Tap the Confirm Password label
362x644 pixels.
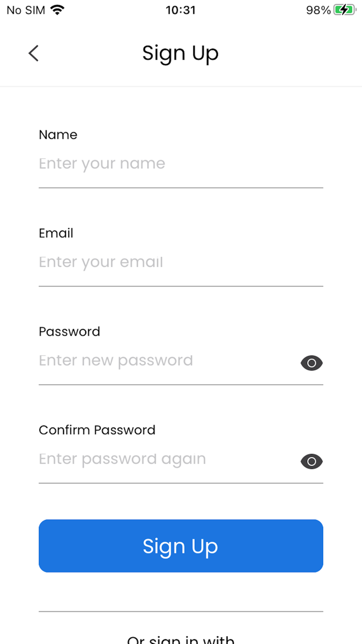coord(97,430)
